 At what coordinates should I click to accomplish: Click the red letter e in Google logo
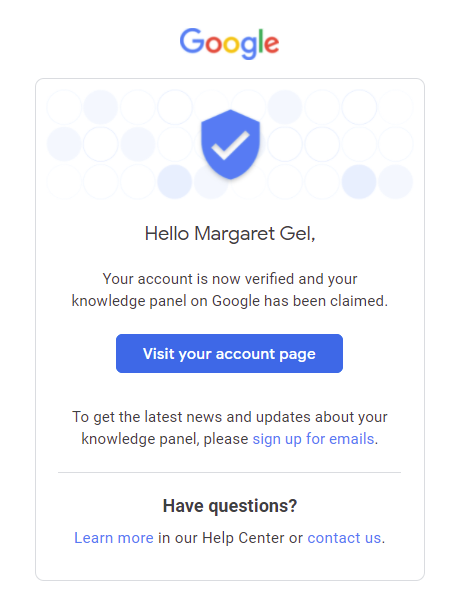[x=271, y=44]
